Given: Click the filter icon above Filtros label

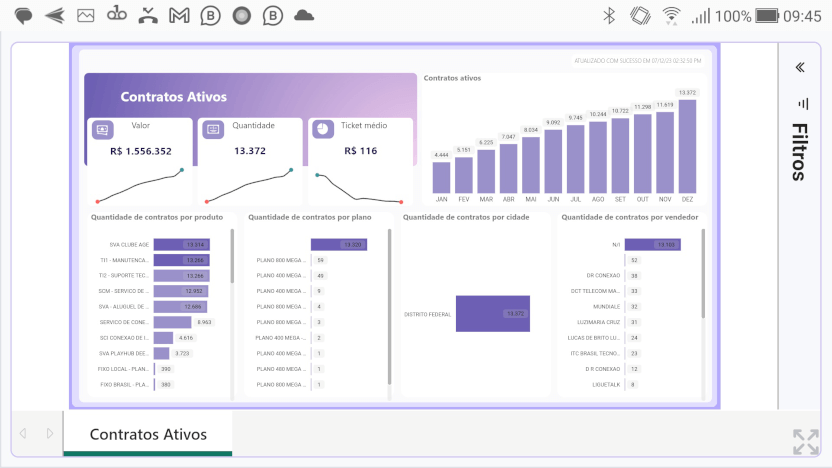Looking at the screenshot, I should coord(801,103).
